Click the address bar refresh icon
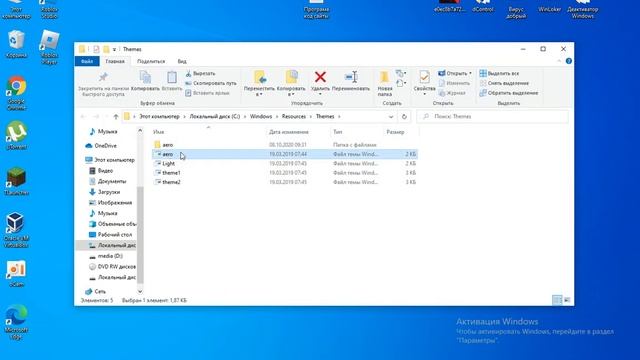This screenshot has height=360, width=640. pos(404,117)
